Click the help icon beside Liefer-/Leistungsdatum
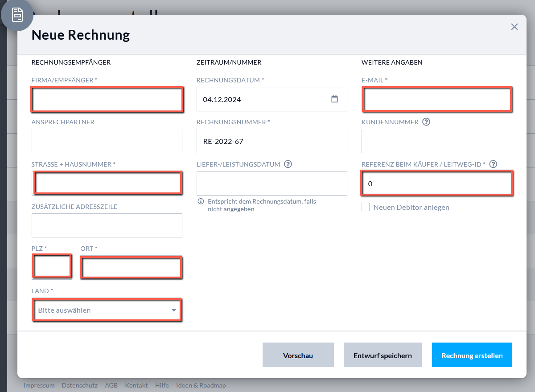This screenshot has width=535, height=392. (x=288, y=164)
